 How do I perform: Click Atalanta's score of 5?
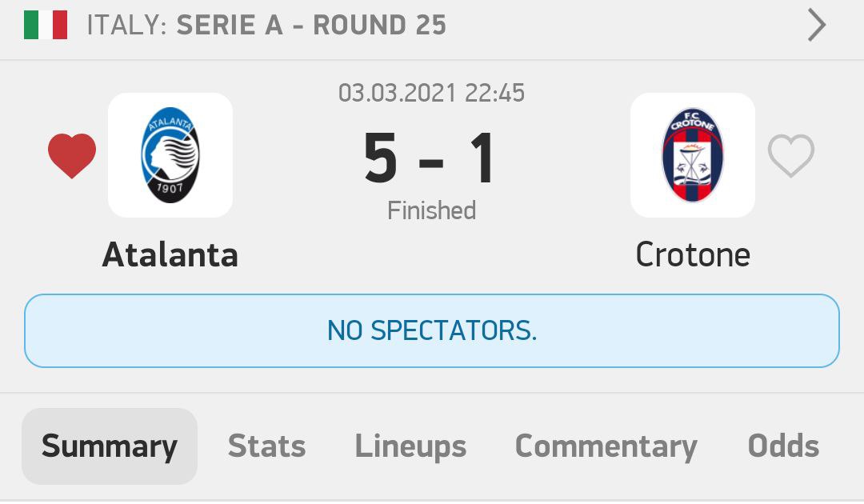click(381, 158)
